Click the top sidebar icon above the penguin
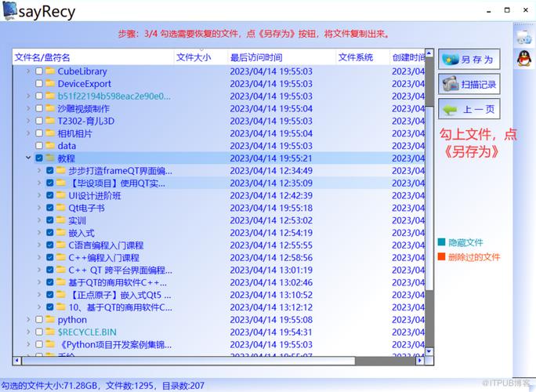The image size is (536, 392). point(524,37)
